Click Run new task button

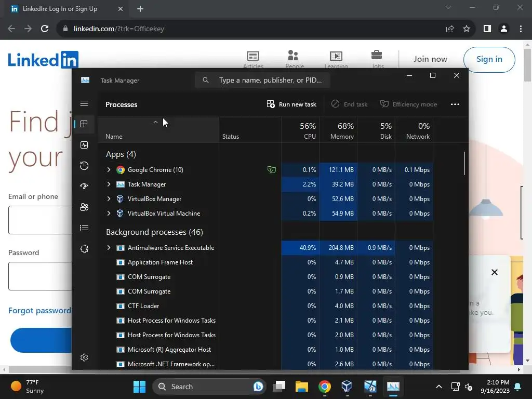291,104
